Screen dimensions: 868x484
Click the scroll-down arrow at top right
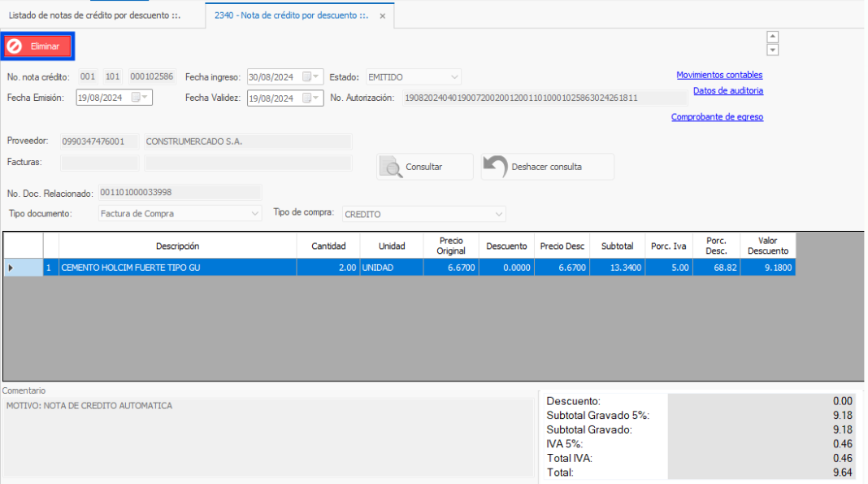(x=773, y=50)
